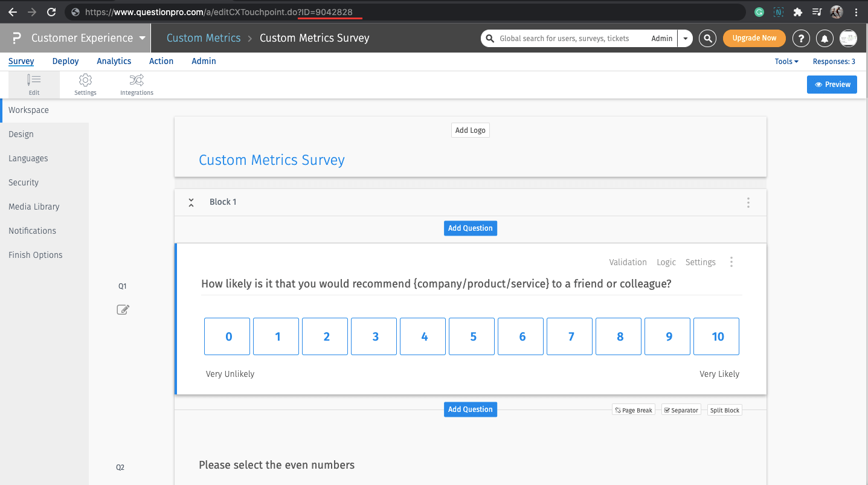Open the Deploy menu
Image resolution: width=868 pixels, height=485 pixels.
click(65, 61)
